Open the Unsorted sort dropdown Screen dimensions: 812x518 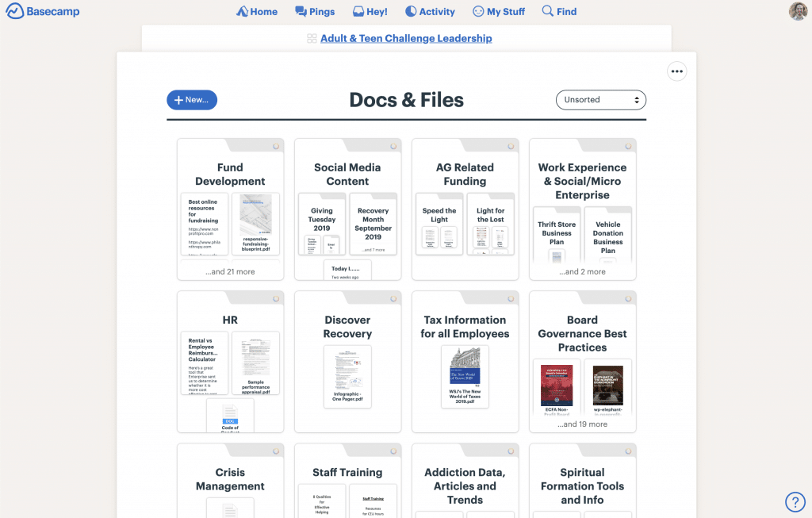601,100
